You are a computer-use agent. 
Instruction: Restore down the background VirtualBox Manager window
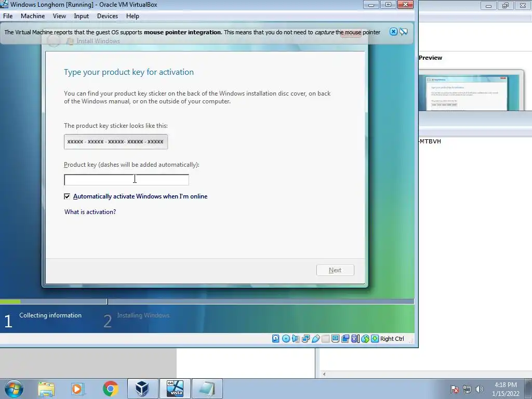click(x=506, y=5)
